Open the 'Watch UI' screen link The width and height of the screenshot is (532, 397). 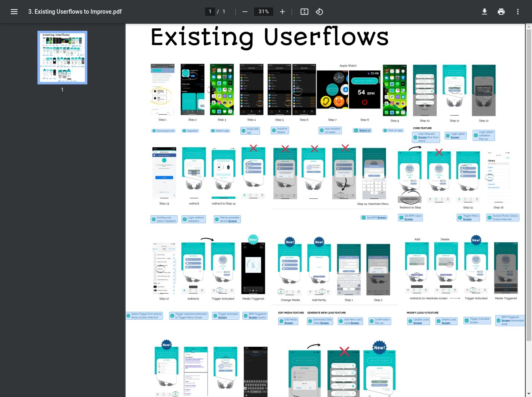pos(362,130)
